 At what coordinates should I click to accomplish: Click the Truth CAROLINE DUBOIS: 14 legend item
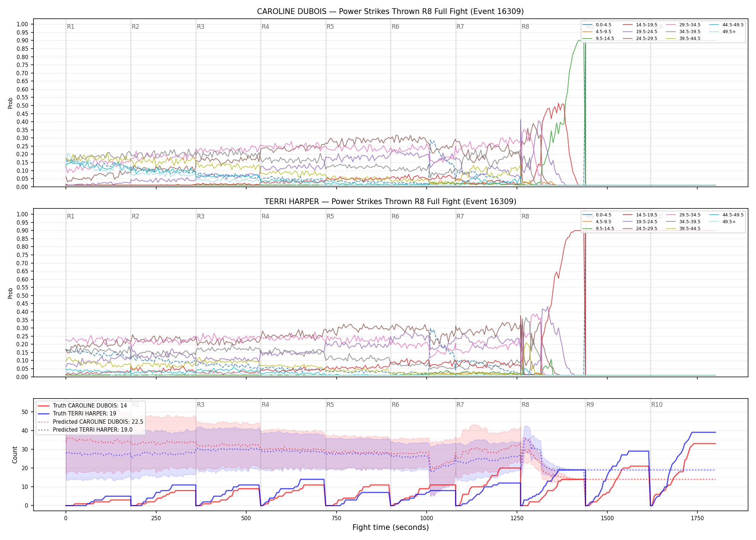pos(82,406)
